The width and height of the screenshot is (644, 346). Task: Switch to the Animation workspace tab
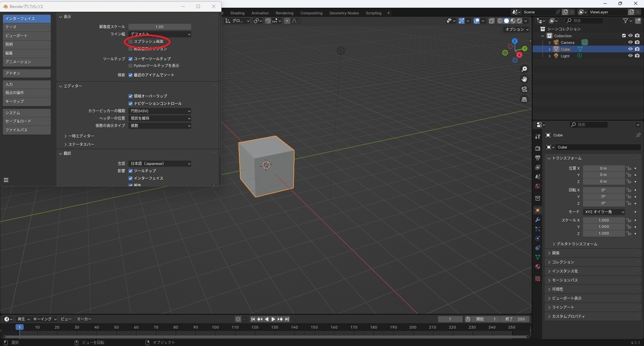[x=260, y=13]
